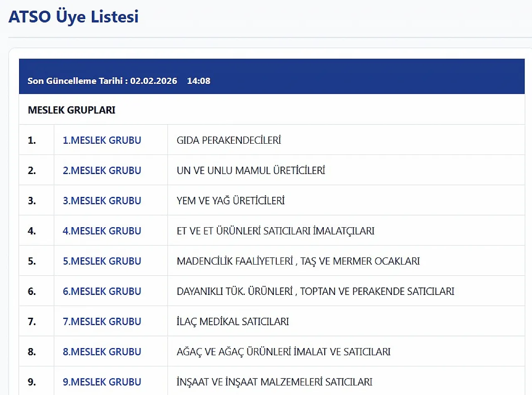Click row number 3. in the first column
Viewport: 532px width, 395px height.
point(32,201)
